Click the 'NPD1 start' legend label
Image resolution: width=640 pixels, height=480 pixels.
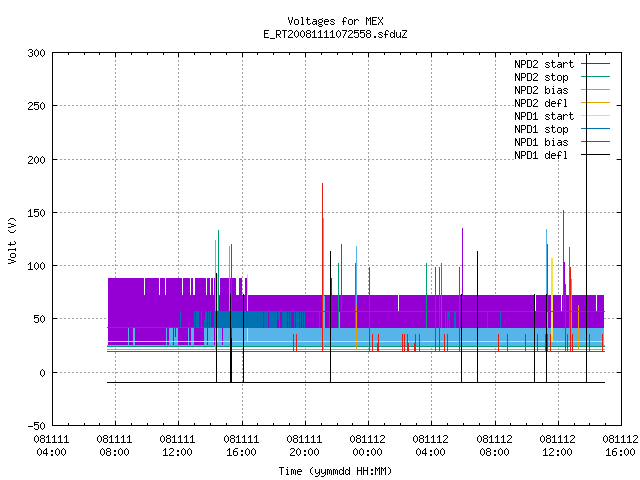click(544, 116)
